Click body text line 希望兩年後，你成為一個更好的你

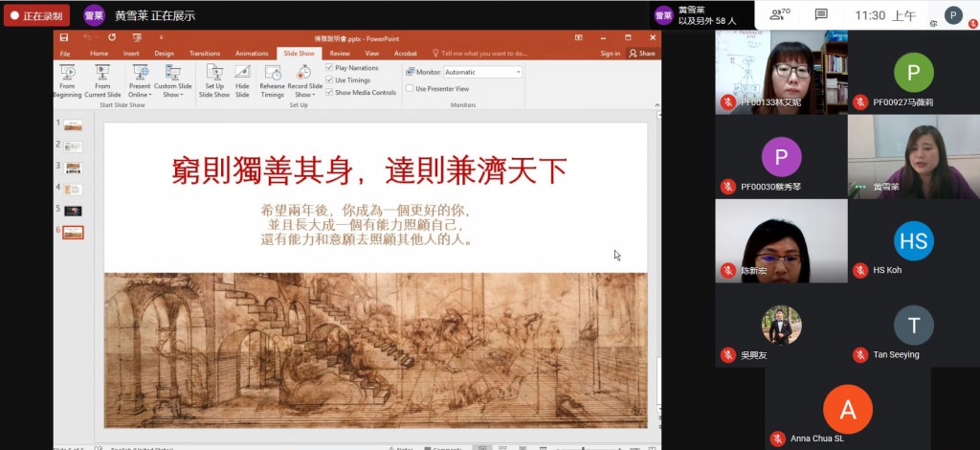(365, 210)
